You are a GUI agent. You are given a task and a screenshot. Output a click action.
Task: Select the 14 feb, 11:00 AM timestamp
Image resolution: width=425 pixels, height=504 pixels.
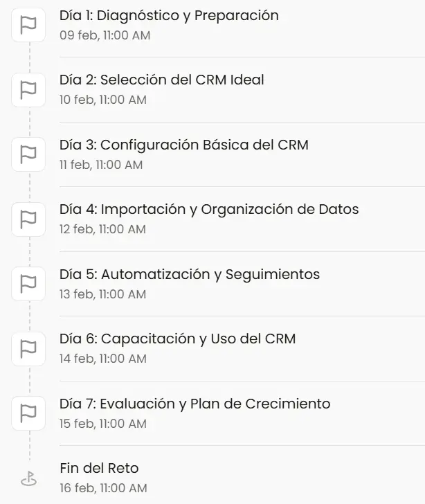point(103,359)
